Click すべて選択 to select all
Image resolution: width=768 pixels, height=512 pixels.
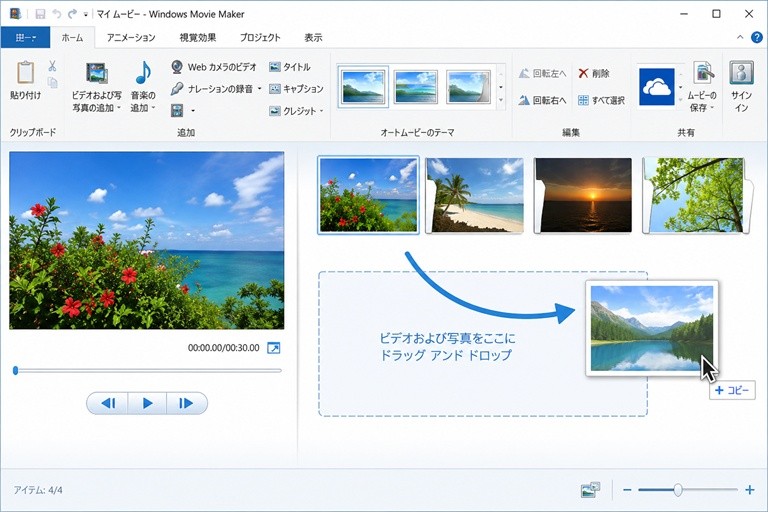tap(601, 100)
